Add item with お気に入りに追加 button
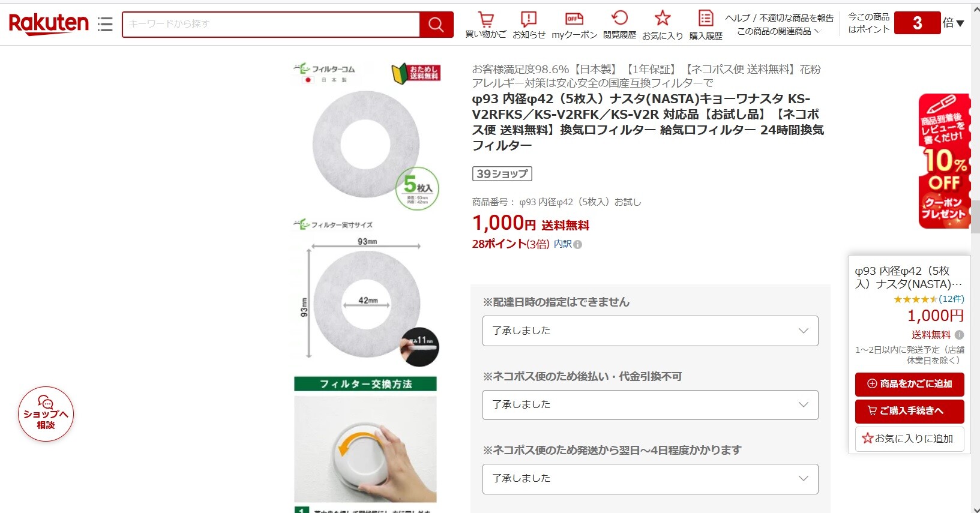This screenshot has height=513, width=980. tap(909, 439)
